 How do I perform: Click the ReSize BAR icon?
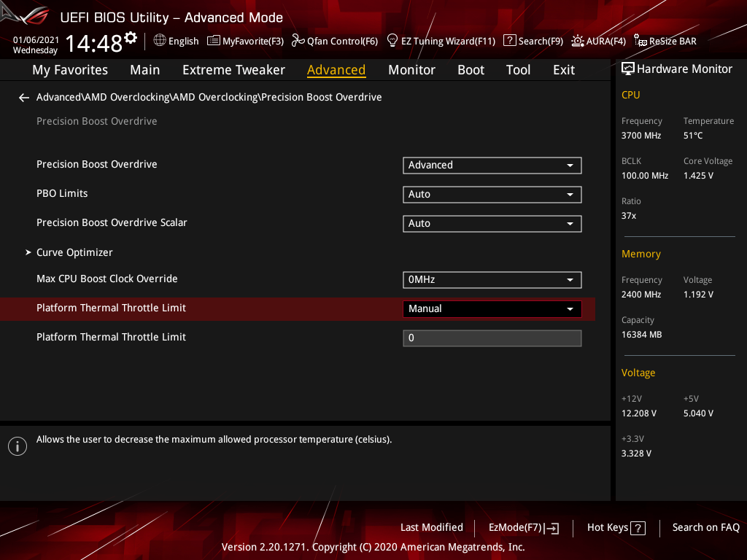pyautogui.click(x=640, y=41)
